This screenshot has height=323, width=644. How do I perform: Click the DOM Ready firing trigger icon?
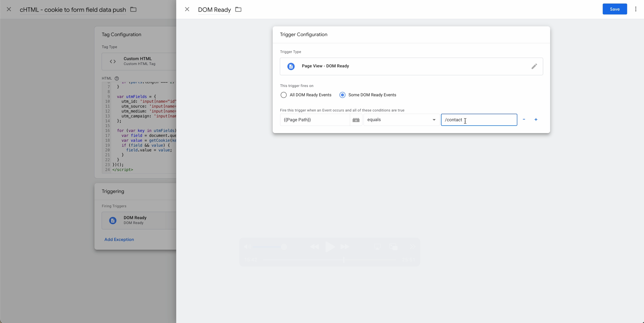point(113,221)
